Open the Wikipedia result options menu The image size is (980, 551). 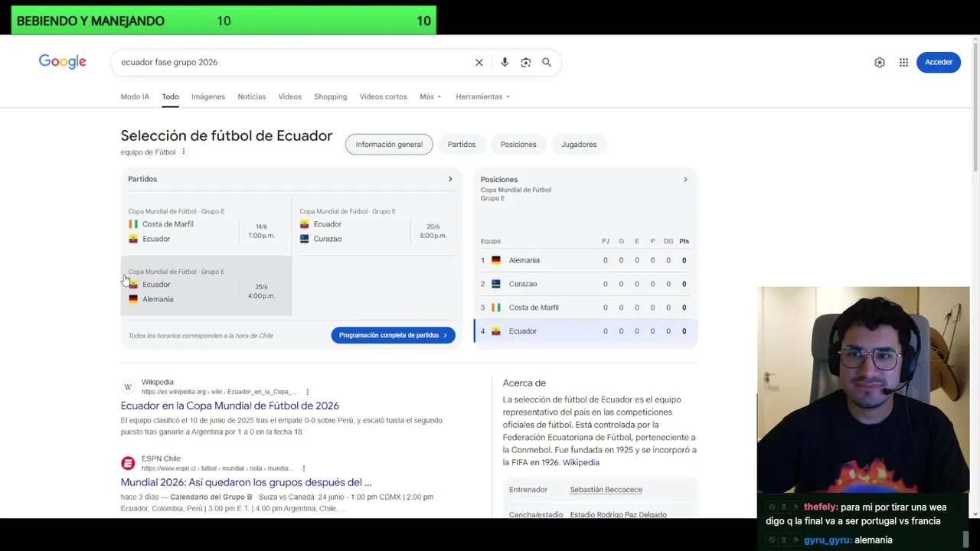point(308,392)
